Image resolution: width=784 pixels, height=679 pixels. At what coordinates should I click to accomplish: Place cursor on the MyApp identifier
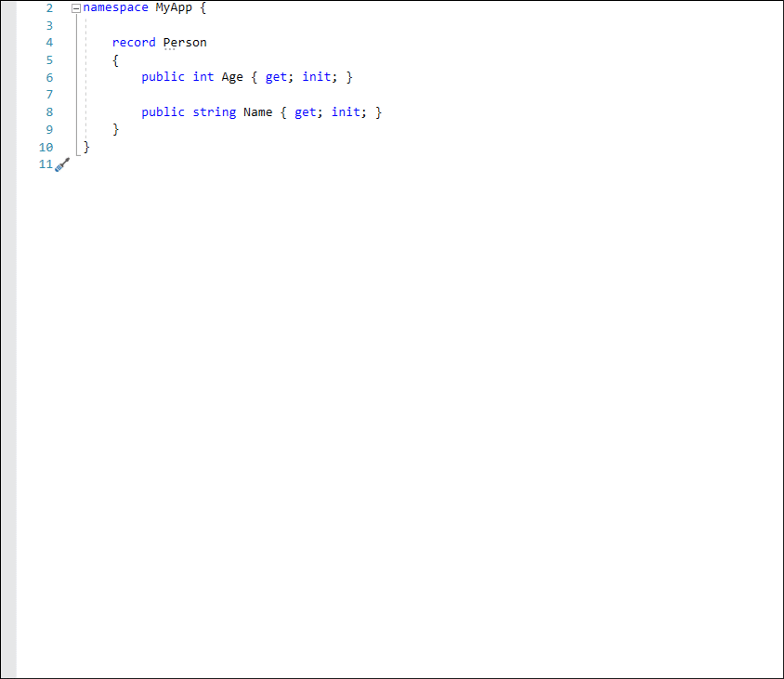[x=174, y=7]
